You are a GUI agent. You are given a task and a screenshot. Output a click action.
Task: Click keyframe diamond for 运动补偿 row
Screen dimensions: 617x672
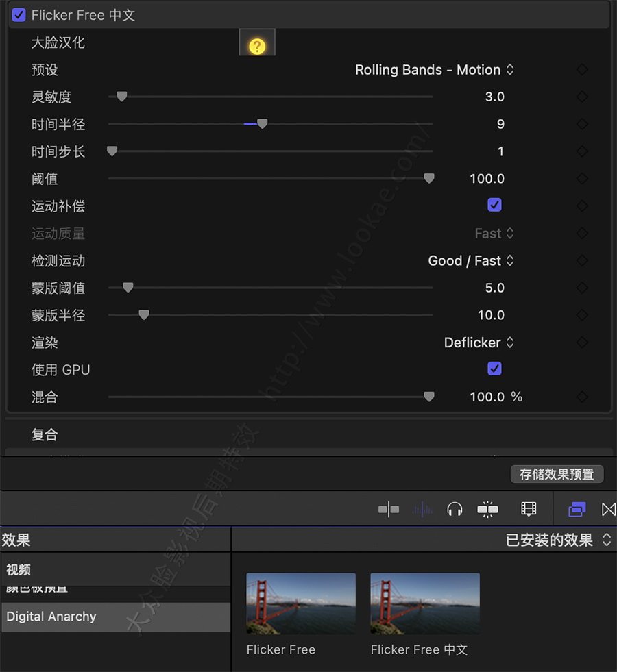(582, 206)
